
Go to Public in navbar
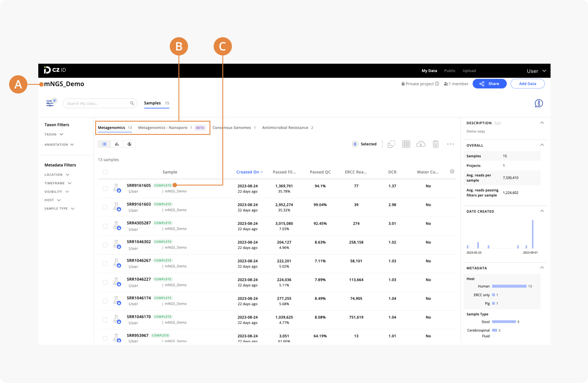tap(450, 71)
